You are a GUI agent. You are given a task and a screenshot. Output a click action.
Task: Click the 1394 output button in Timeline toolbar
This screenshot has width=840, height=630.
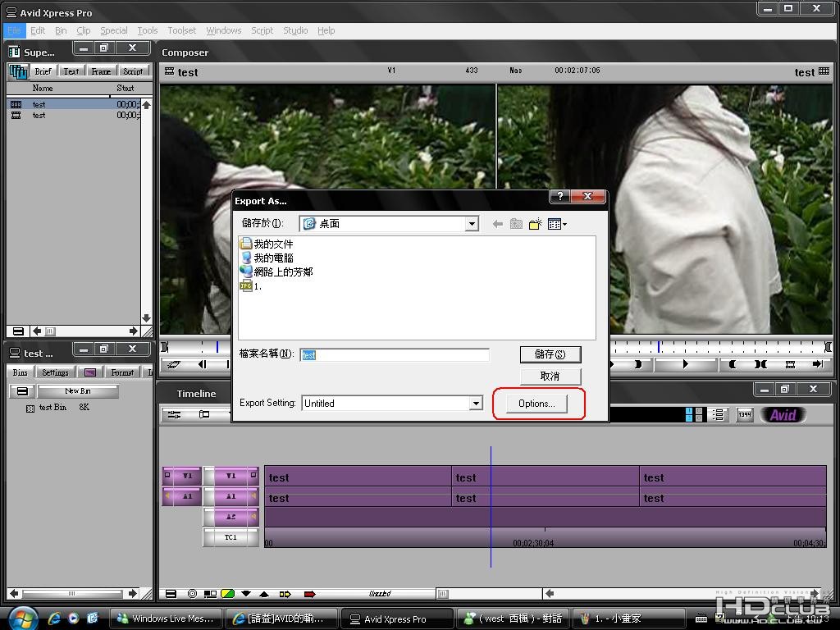click(x=745, y=414)
